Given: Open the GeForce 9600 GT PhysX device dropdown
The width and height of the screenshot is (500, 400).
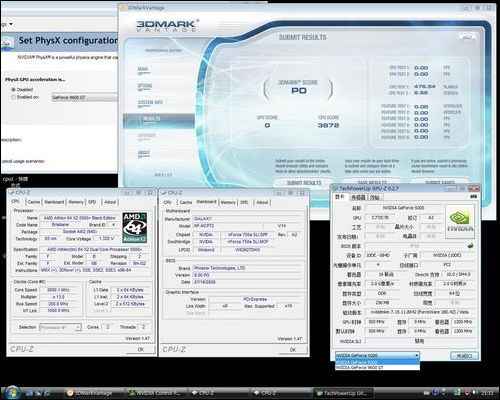Looking at the screenshot, I should click(85, 98).
